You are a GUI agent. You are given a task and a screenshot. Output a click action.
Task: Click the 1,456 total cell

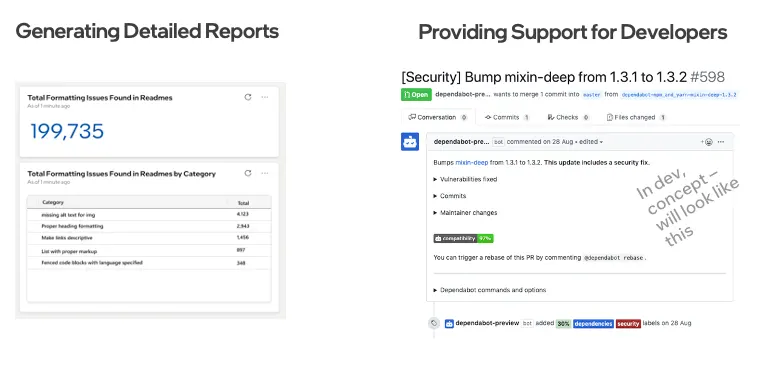[x=242, y=238]
